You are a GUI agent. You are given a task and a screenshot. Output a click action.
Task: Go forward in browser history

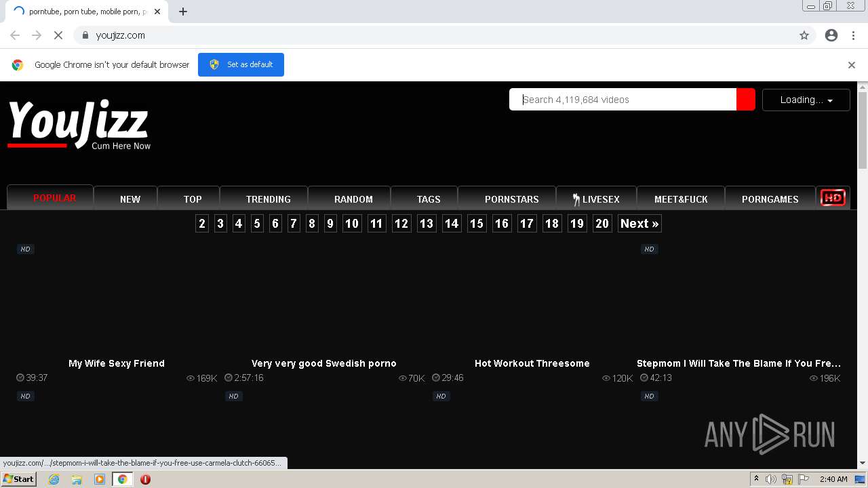click(37, 35)
